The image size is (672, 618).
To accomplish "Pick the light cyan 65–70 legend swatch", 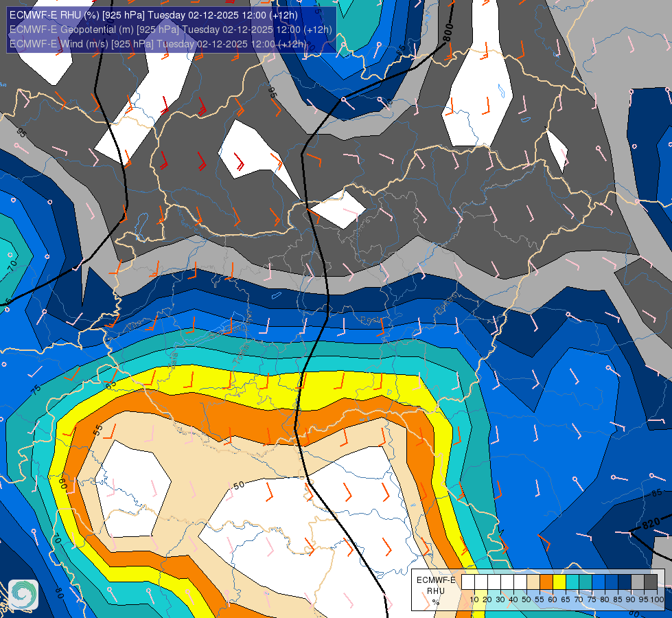I will click(x=572, y=582).
